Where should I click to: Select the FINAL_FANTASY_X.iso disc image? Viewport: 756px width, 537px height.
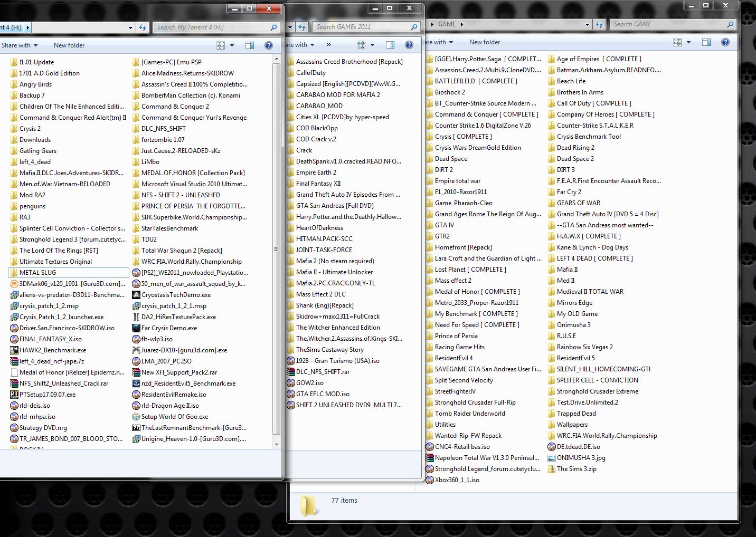click(x=46, y=339)
